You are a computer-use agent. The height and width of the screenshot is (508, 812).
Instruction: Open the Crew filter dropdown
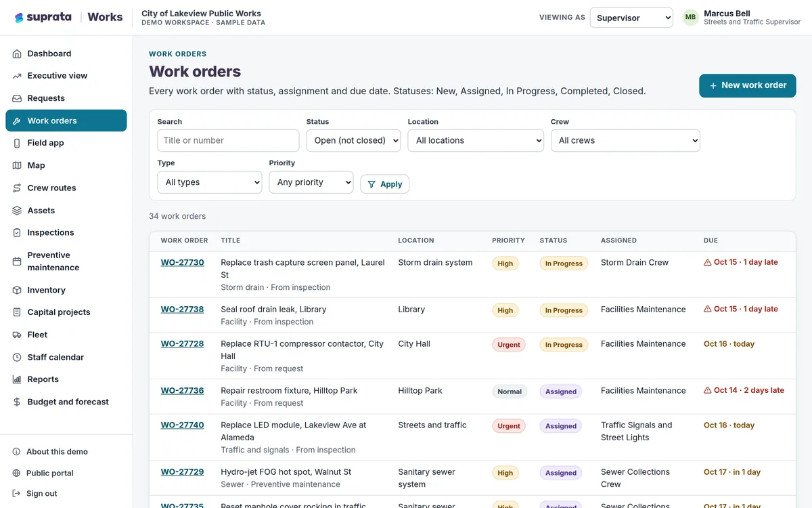coord(625,140)
